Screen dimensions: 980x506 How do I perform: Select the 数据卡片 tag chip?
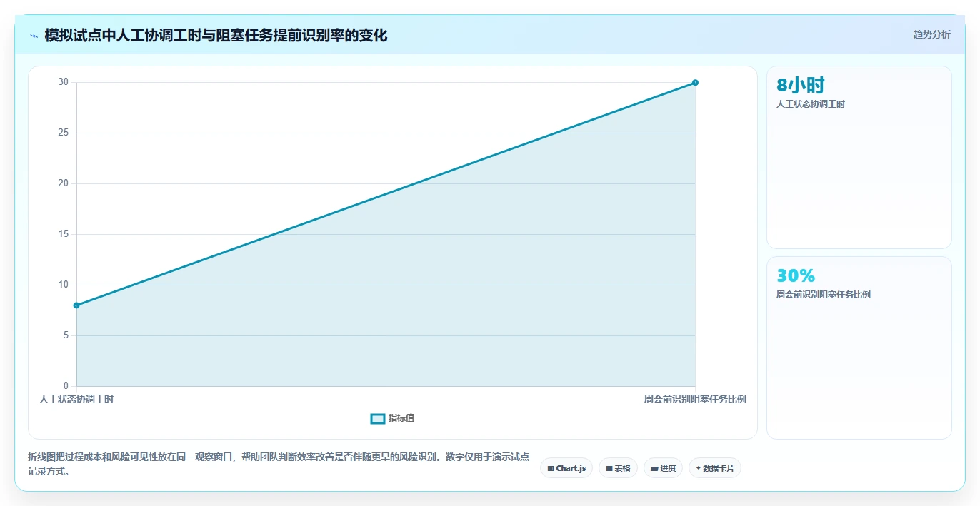point(715,468)
